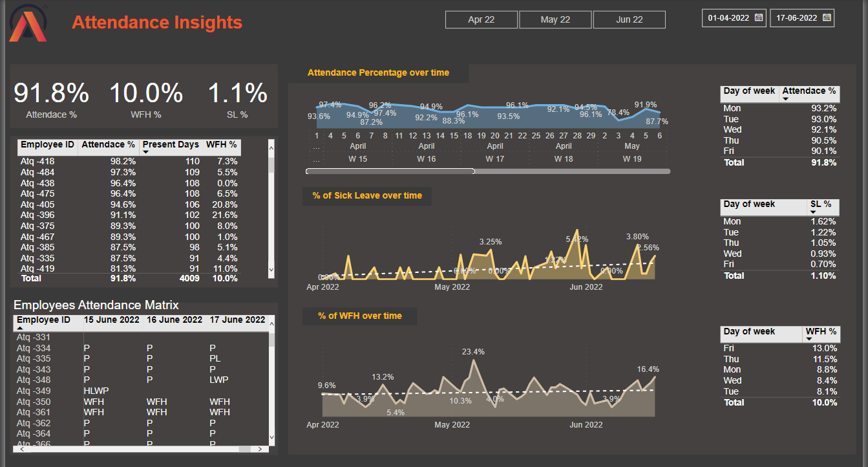This screenshot has height=467, width=868.
Task: Click the 01-04-2022 start date field
Action: 728,18
